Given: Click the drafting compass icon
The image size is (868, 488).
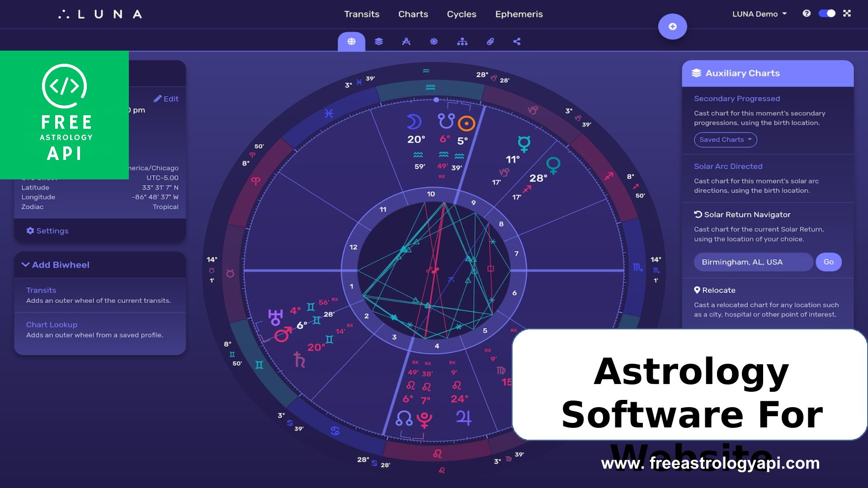Looking at the screenshot, I should (x=406, y=42).
